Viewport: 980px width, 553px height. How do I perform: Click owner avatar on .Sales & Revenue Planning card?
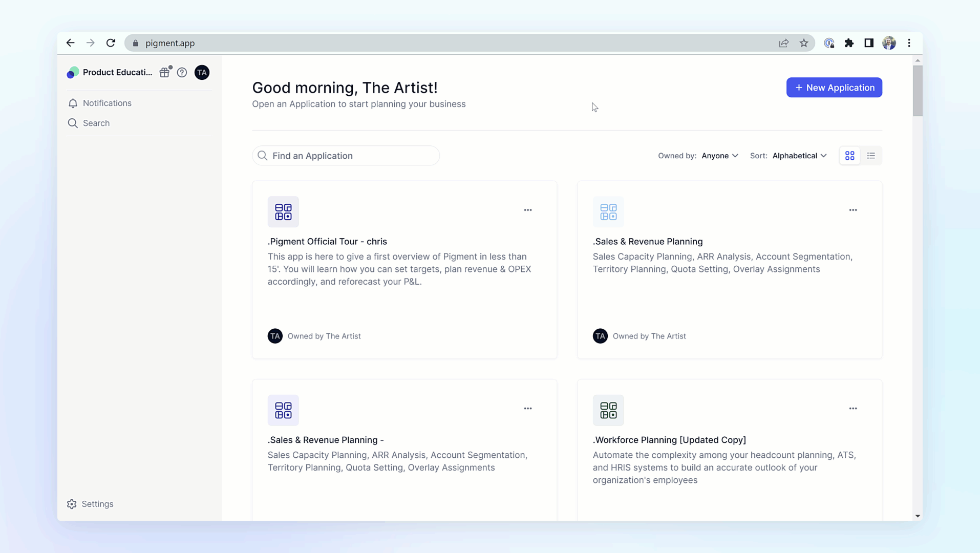coord(600,336)
